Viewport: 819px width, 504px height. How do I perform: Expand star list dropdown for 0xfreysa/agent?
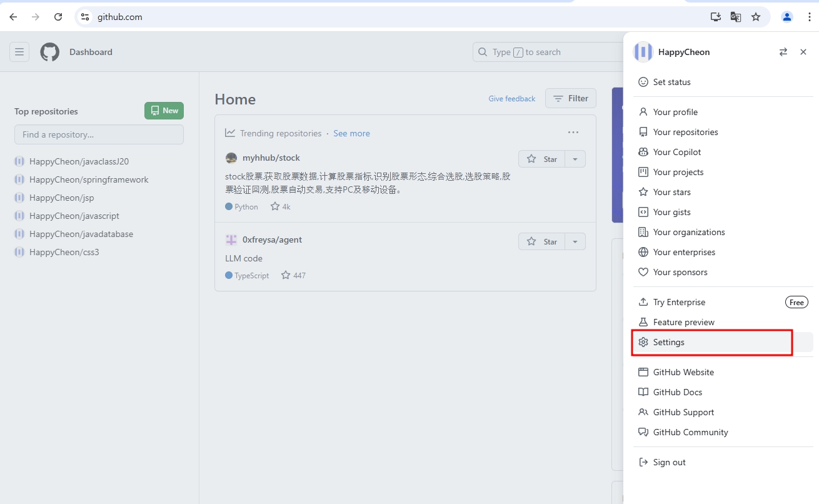[x=575, y=241]
